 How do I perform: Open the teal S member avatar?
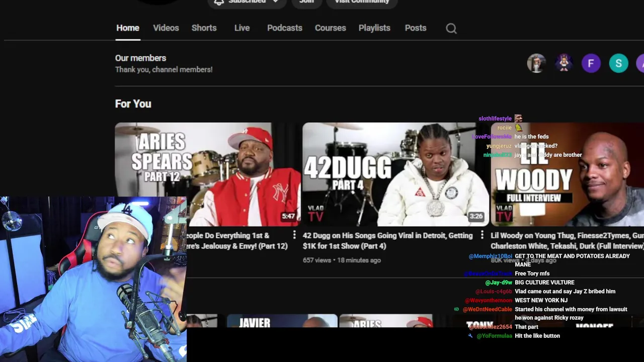point(619,63)
